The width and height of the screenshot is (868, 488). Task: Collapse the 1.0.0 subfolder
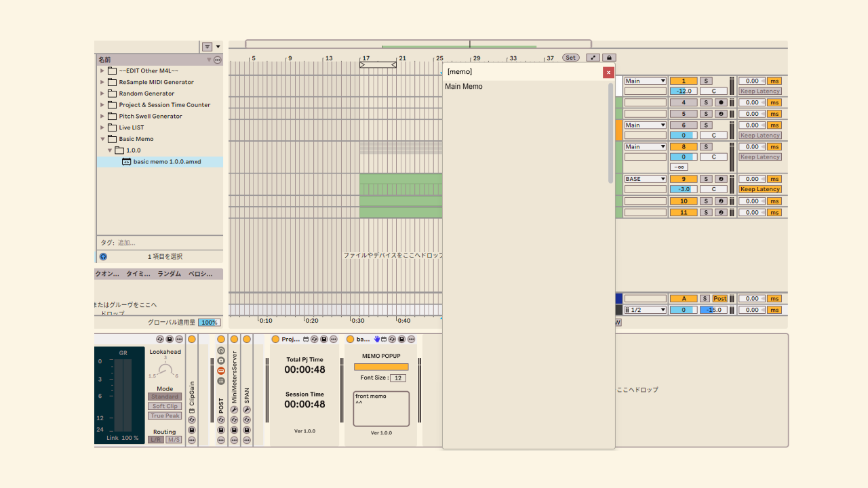(x=110, y=150)
